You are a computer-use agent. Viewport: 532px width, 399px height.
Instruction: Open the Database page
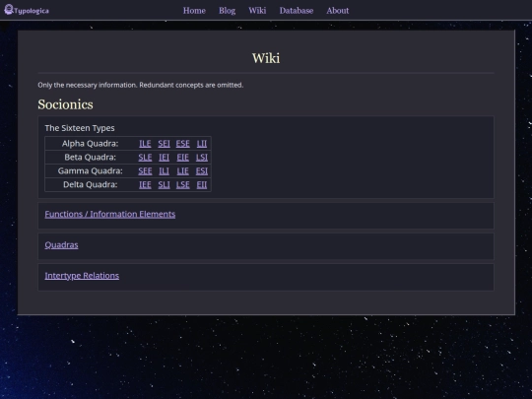pyautogui.click(x=297, y=11)
